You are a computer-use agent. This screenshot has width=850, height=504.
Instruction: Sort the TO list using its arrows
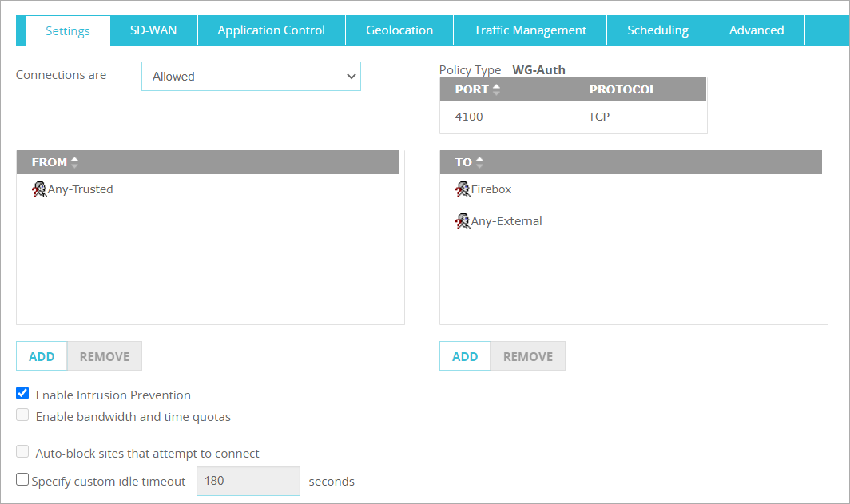[479, 162]
